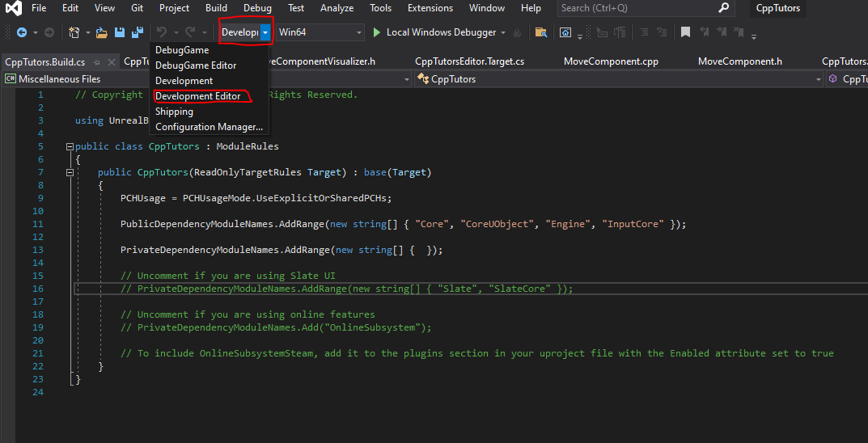
Task: Toggle bookmark with the bookmark icon
Action: pos(685,32)
